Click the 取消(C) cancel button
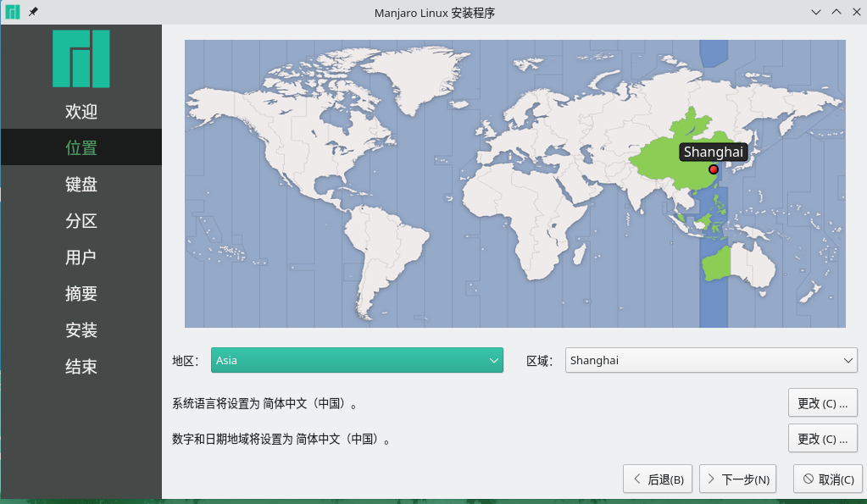This screenshot has width=867, height=504. 828,479
